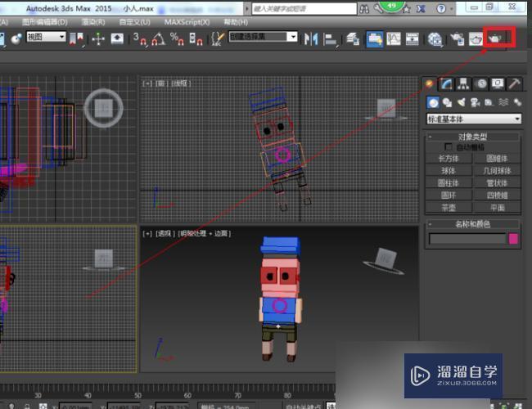Select the Geometry category icon
The height and width of the screenshot is (409, 532).
pyautogui.click(x=432, y=102)
